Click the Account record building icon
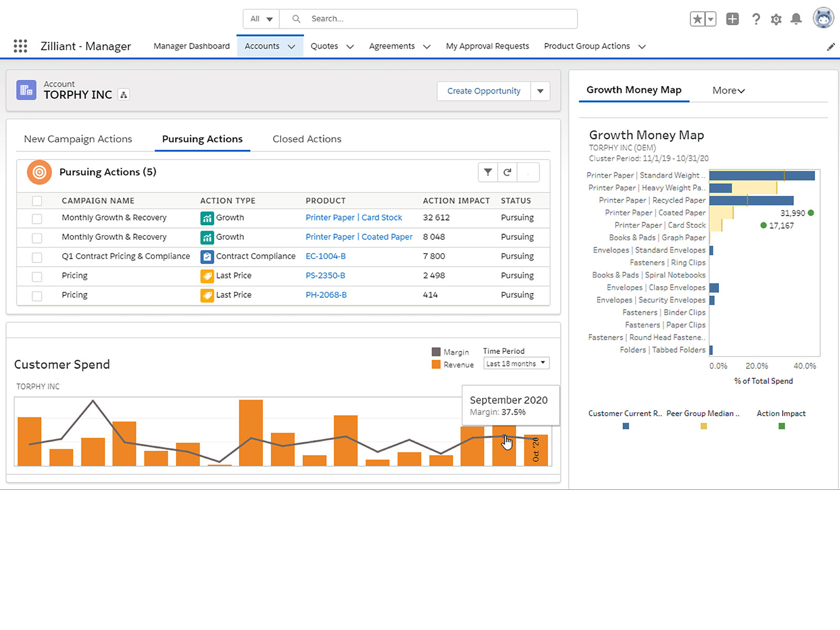840x630 pixels. tap(26, 90)
